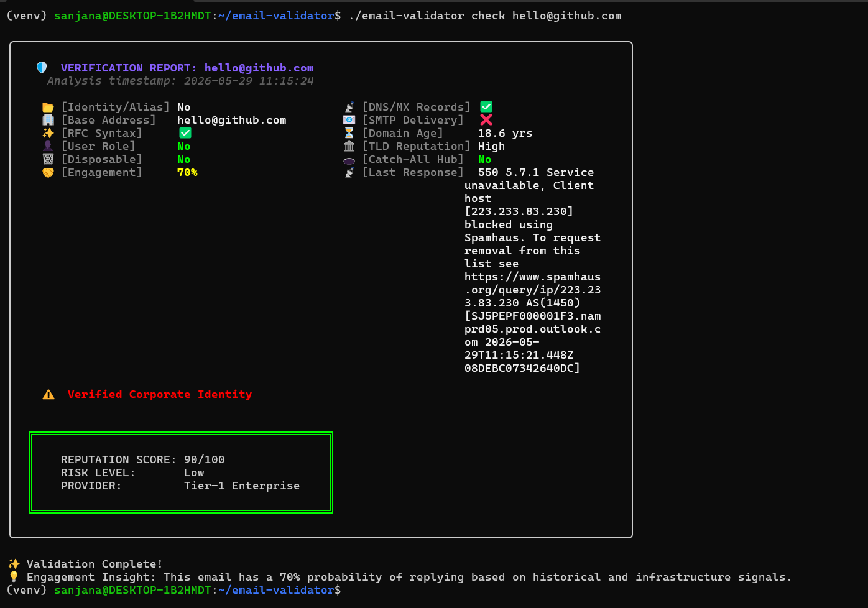Select the yellow 70% Engagement value

(187, 172)
